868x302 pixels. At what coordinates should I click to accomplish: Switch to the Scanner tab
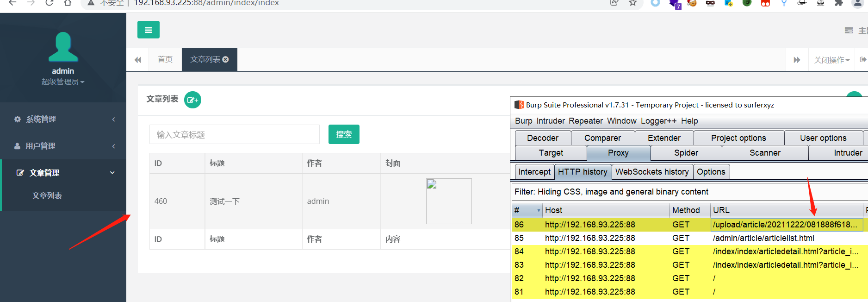coord(765,153)
